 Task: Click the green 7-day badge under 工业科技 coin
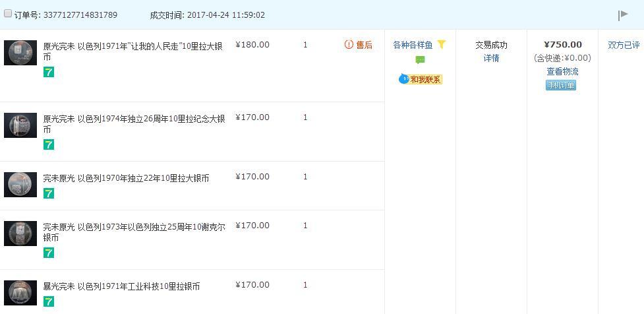(49, 301)
